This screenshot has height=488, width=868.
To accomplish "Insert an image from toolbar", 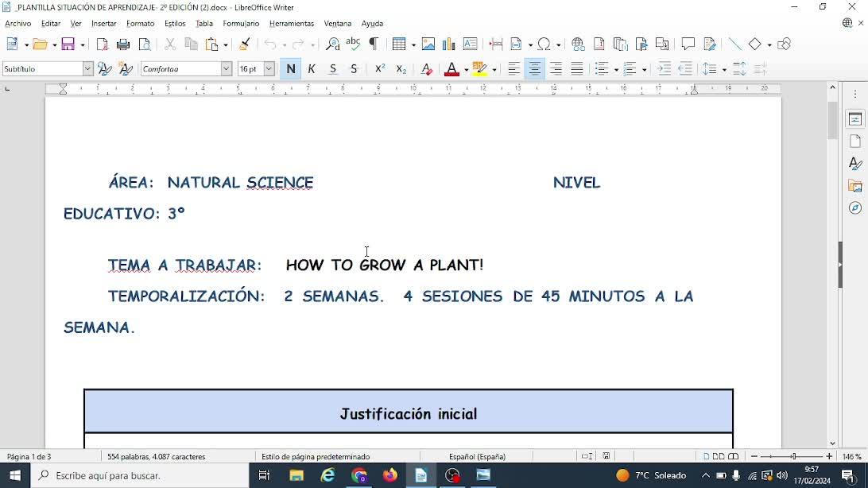I will click(428, 45).
